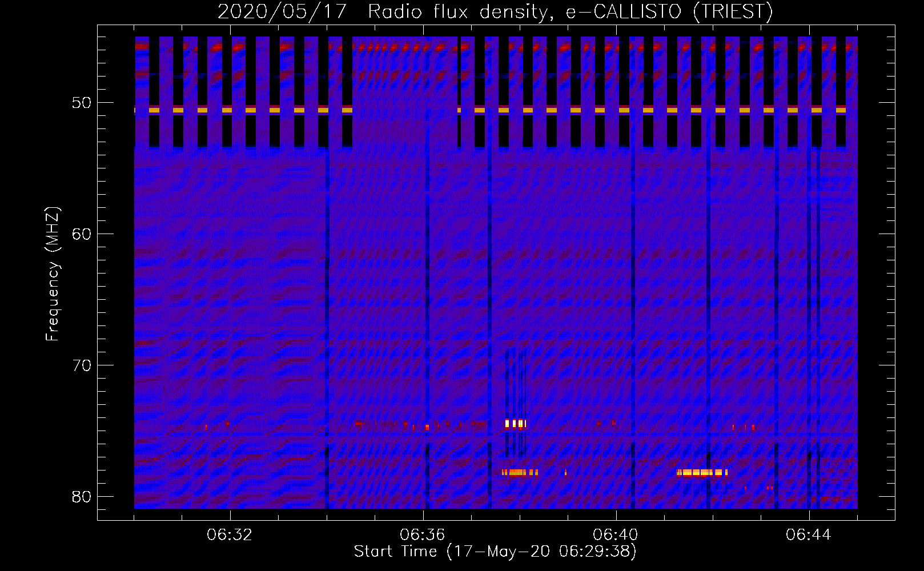This screenshot has width=924, height=571.
Task: Select the 'Frequency (MHZ)' y-axis label
Action: pyautogui.click(x=53, y=274)
